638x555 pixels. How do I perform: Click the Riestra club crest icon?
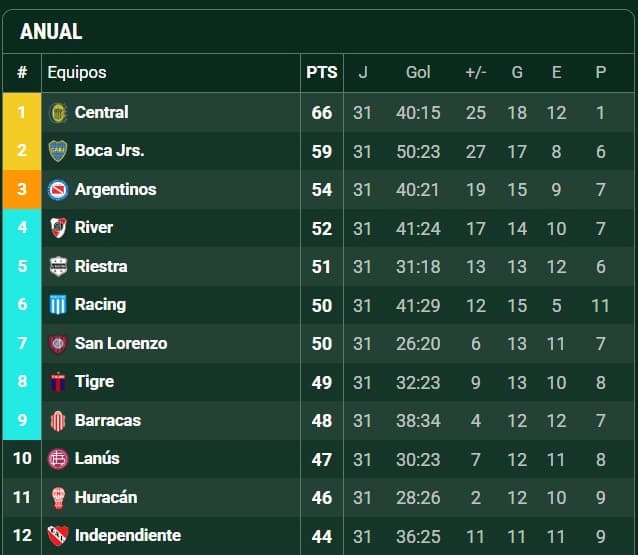[58, 267]
